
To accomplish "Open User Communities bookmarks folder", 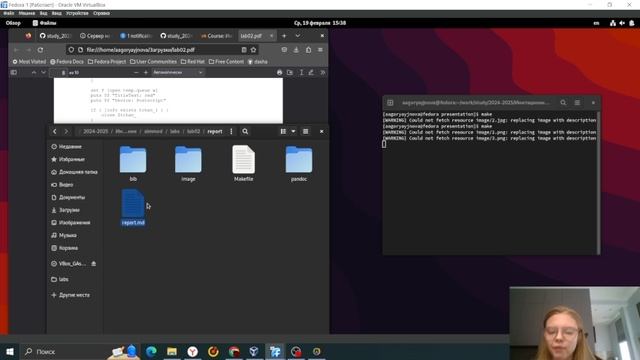I will pyautogui.click(x=153, y=62).
